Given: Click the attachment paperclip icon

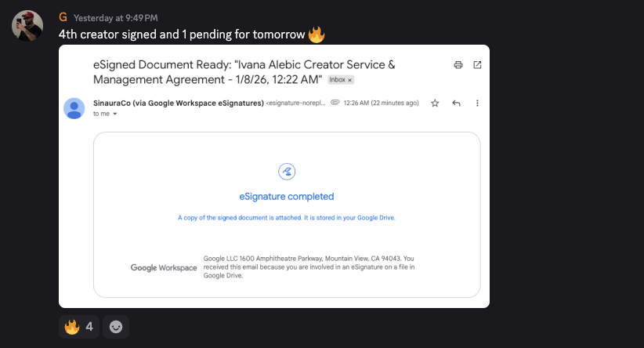Looking at the screenshot, I should (335, 103).
